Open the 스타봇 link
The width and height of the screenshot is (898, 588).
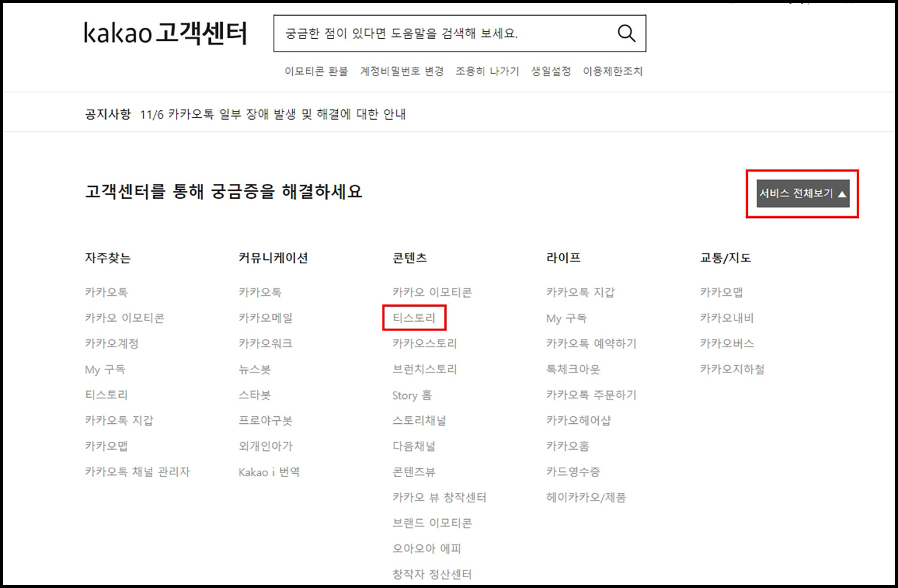[x=254, y=395]
